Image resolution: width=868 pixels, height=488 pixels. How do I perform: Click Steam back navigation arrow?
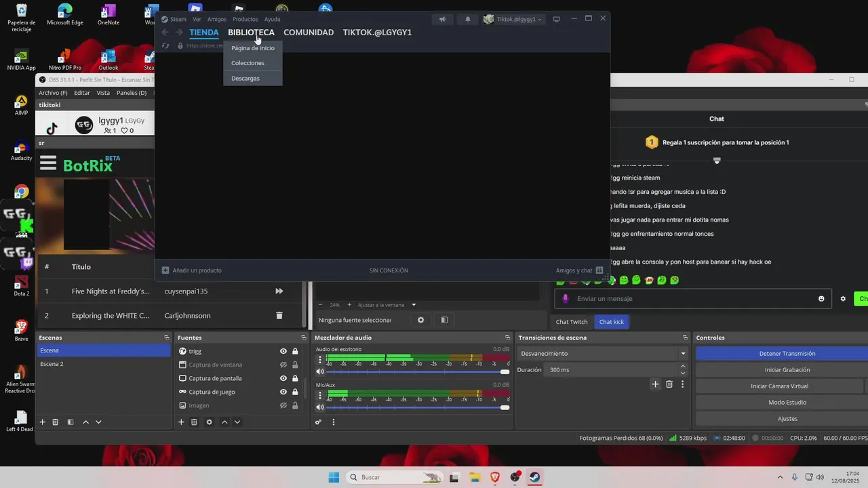coord(165,33)
